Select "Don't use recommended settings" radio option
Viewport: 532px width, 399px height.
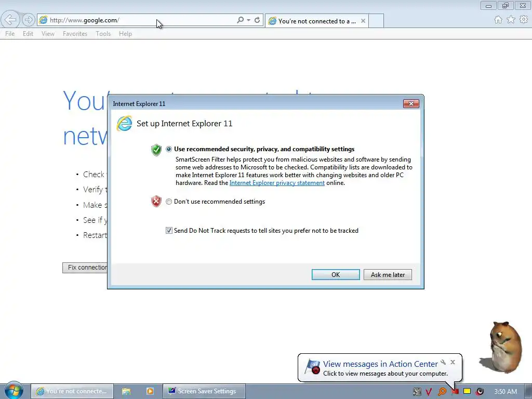[169, 202]
